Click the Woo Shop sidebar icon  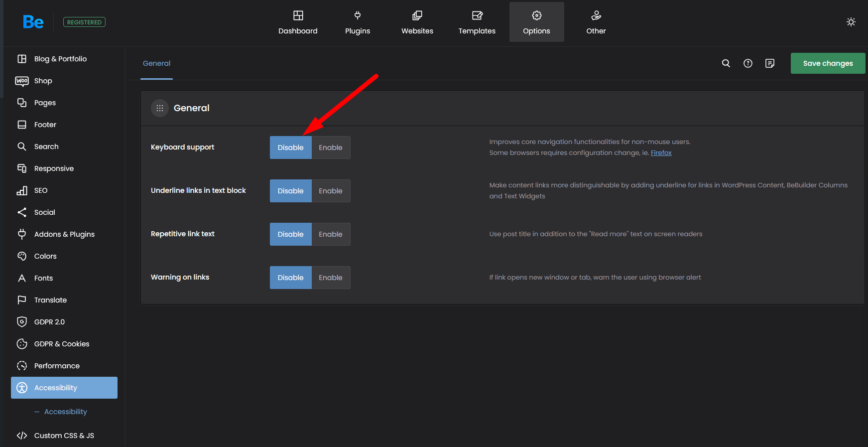click(22, 81)
